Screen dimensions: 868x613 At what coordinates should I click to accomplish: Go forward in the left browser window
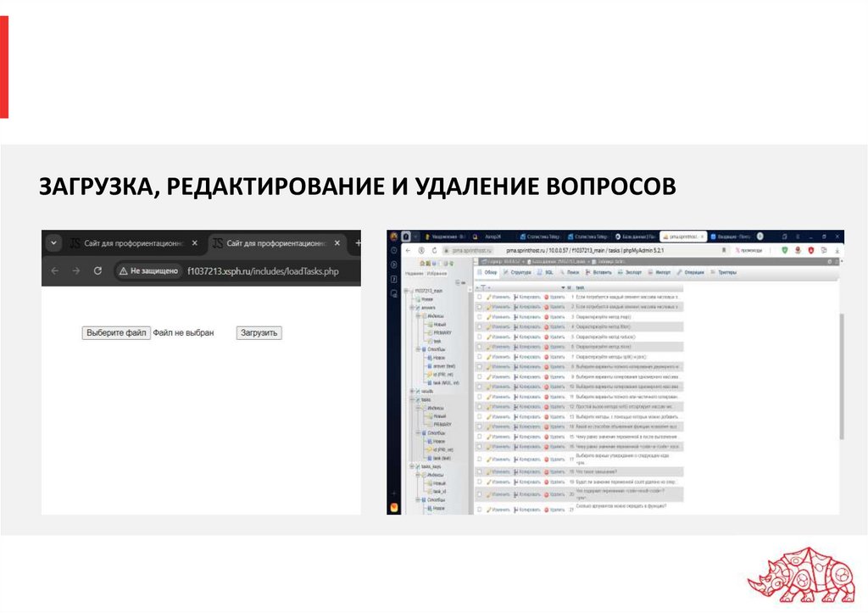tap(75, 270)
